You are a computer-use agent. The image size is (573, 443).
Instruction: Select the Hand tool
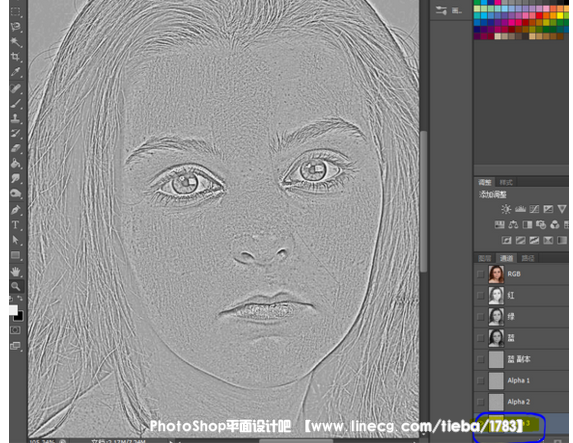click(15, 272)
